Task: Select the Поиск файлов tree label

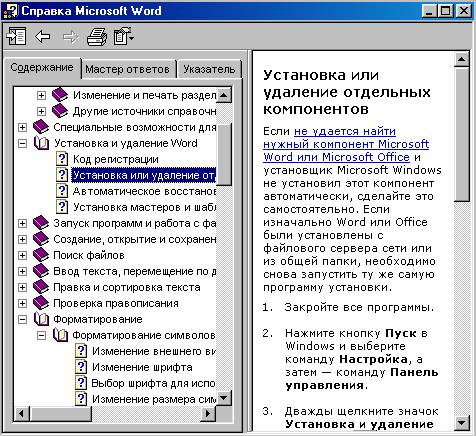Action: pyautogui.click(x=89, y=255)
